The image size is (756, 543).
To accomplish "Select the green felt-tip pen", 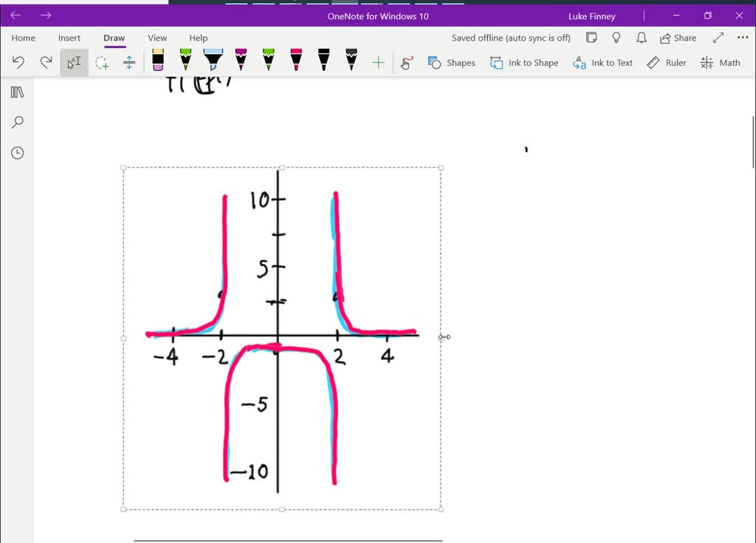I will 185,63.
